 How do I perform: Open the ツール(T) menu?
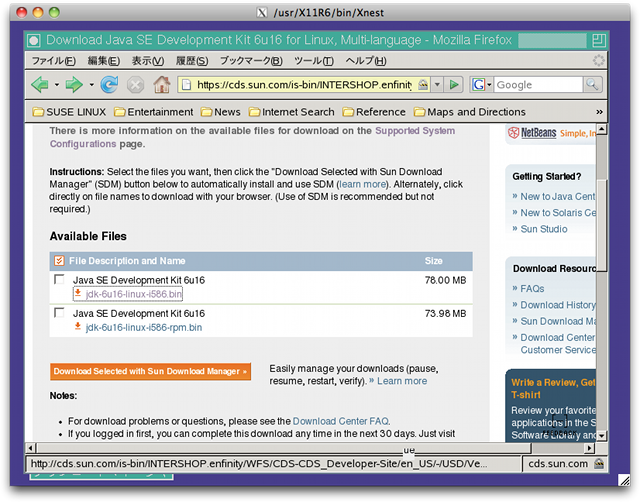313,61
